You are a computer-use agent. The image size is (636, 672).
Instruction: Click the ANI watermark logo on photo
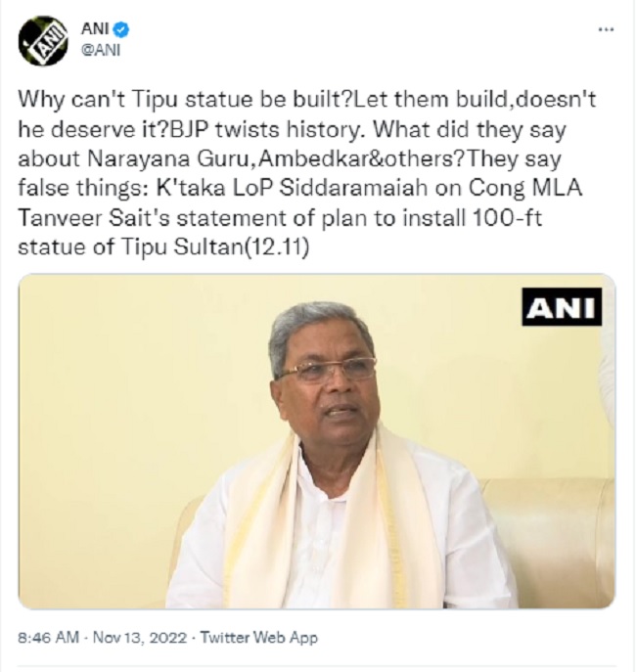point(562,307)
